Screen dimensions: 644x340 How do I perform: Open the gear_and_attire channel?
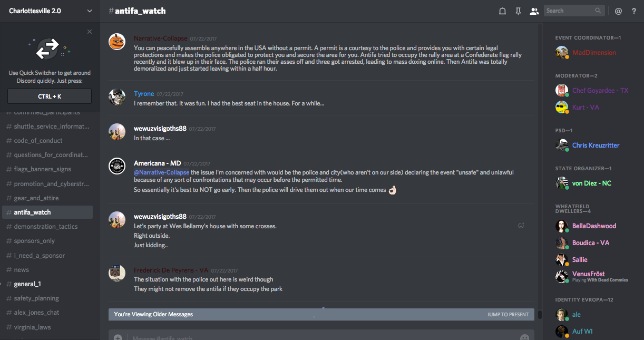[x=36, y=198]
